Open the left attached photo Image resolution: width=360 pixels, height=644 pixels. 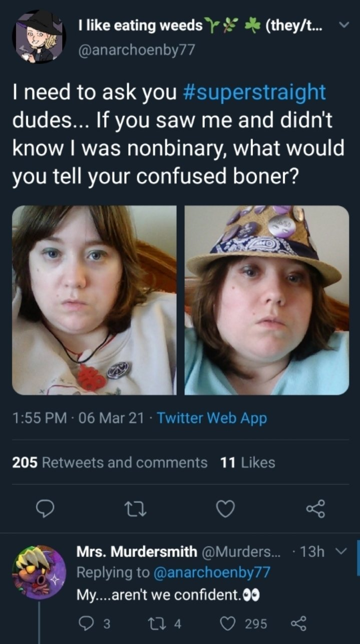(94, 300)
